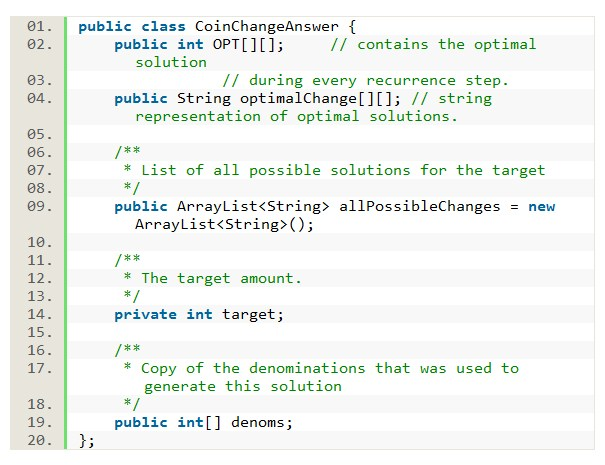605x465 pixels.
Task: Click the 'class' keyword on line 01
Action: tap(163, 27)
